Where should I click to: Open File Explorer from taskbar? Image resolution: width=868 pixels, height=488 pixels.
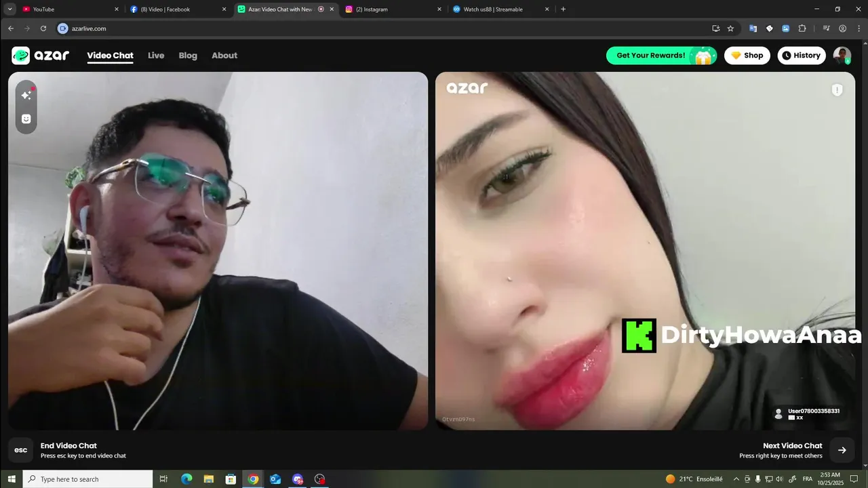point(209,479)
